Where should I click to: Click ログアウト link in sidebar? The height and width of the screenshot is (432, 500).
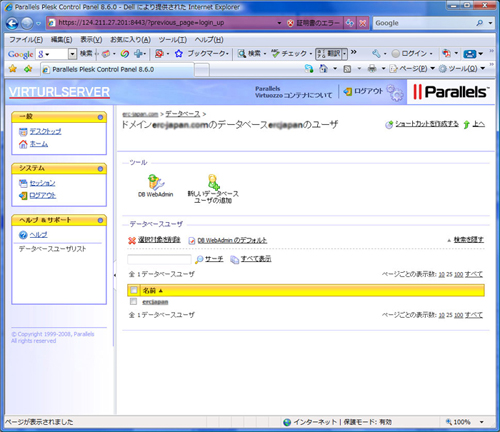click(43, 195)
